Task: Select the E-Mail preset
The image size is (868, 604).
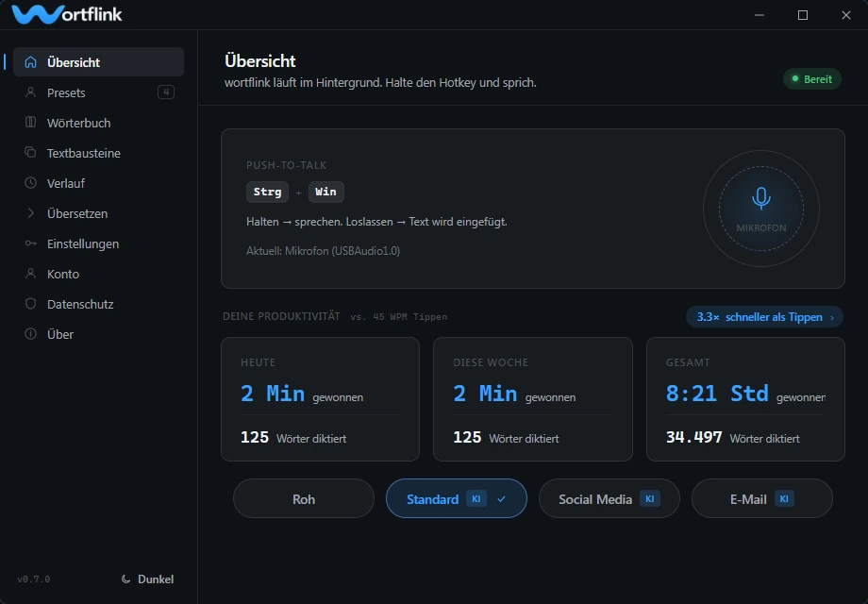Action: tap(761, 499)
